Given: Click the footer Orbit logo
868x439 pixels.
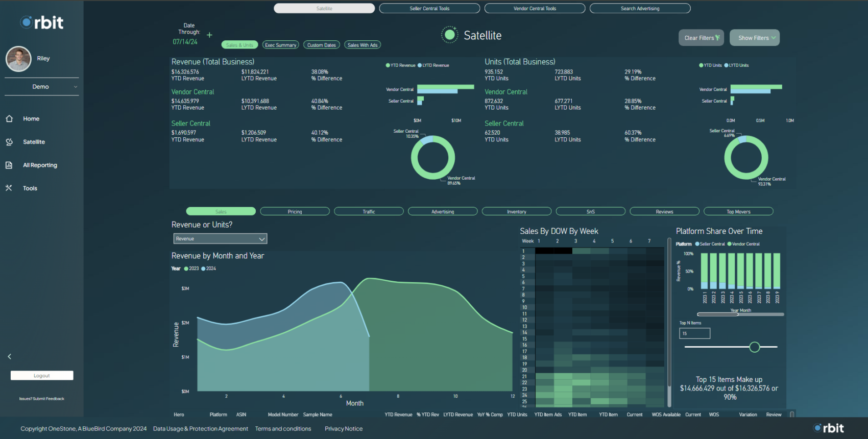Looking at the screenshot, I should (829, 428).
